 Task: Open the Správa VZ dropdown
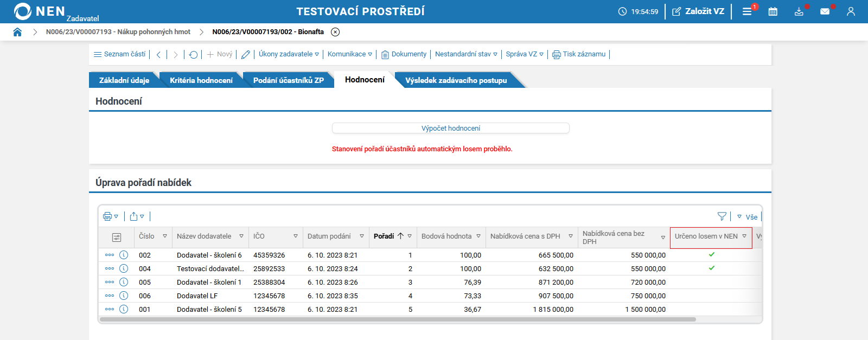pyautogui.click(x=524, y=54)
